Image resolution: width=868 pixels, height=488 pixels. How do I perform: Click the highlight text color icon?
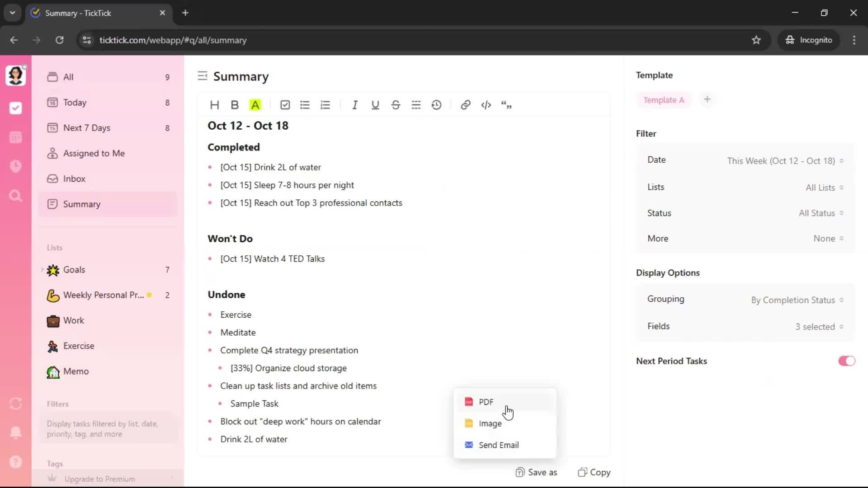pyautogui.click(x=255, y=105)
